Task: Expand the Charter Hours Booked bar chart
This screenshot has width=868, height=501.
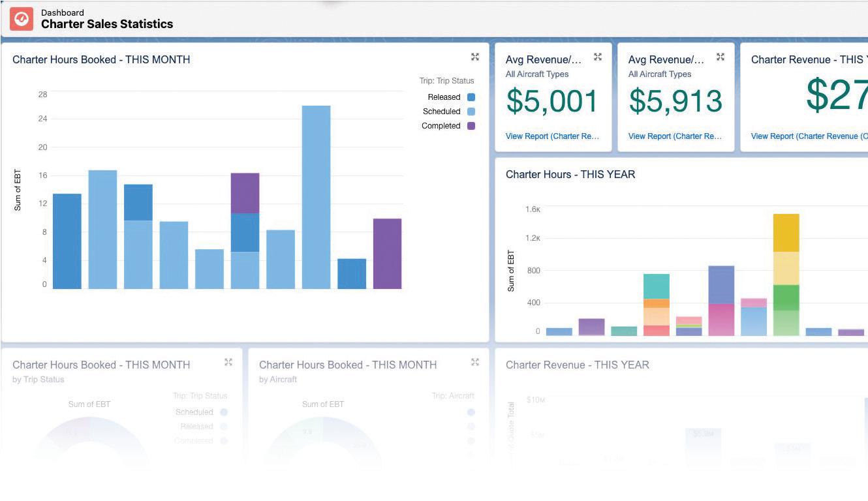Action: coord(475,57)
